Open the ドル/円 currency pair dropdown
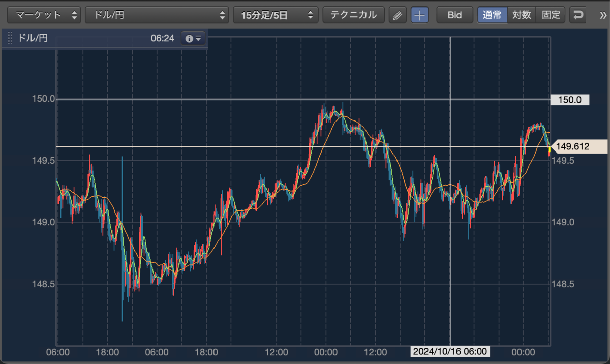610x364 pixels. [x=157, y=15]
